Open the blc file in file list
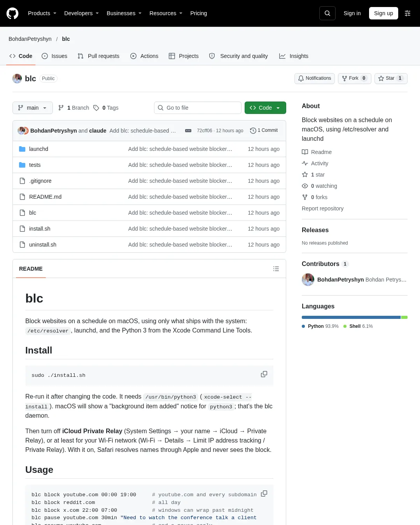The height and width of the screenshot is (525, 420). tap(33, 213)
